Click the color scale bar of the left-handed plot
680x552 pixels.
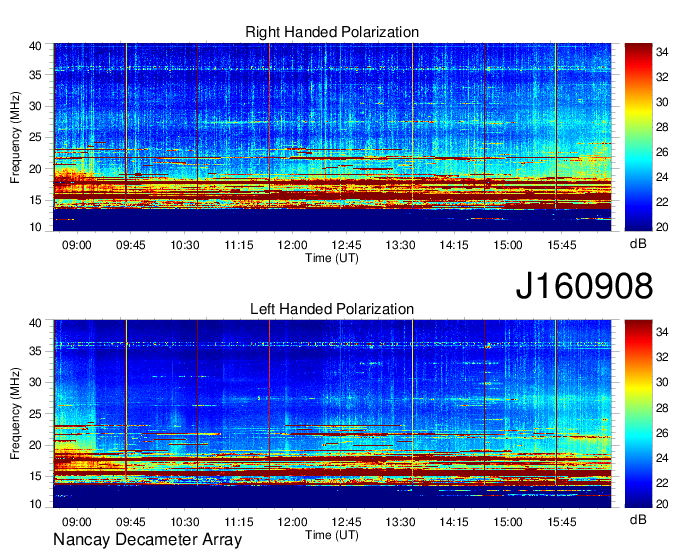(638, 414)
